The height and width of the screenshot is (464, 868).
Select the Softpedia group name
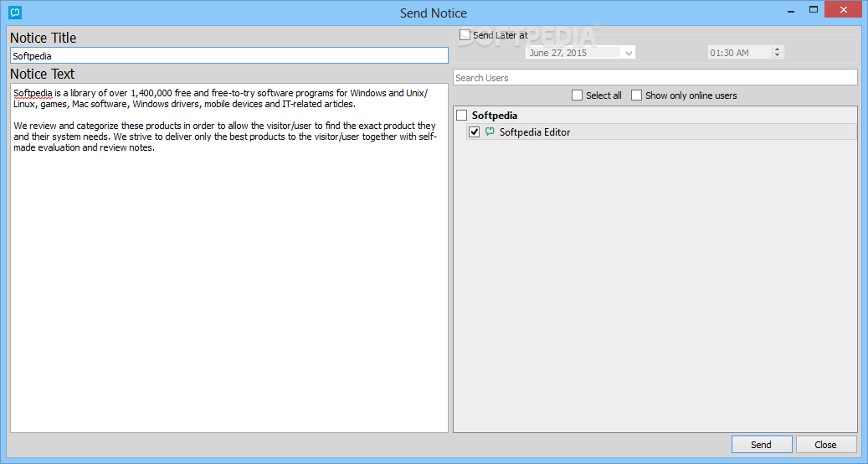tap(495, 116)
